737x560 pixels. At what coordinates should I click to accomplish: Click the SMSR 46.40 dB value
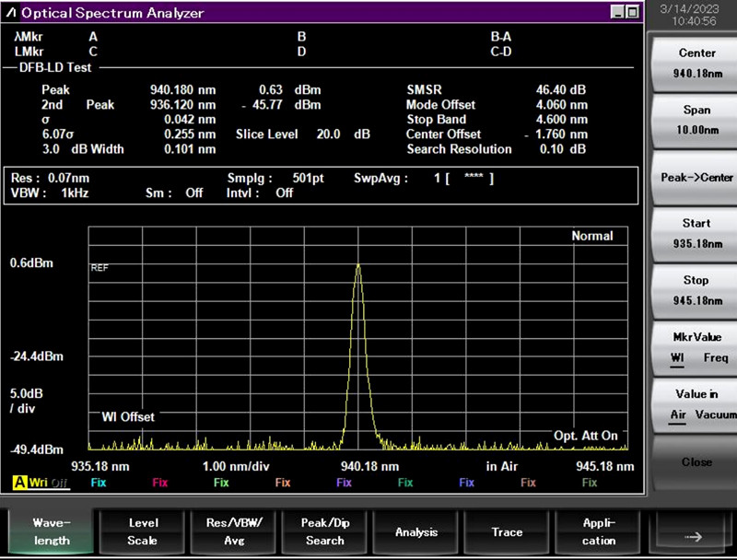[x=561, y=89]
